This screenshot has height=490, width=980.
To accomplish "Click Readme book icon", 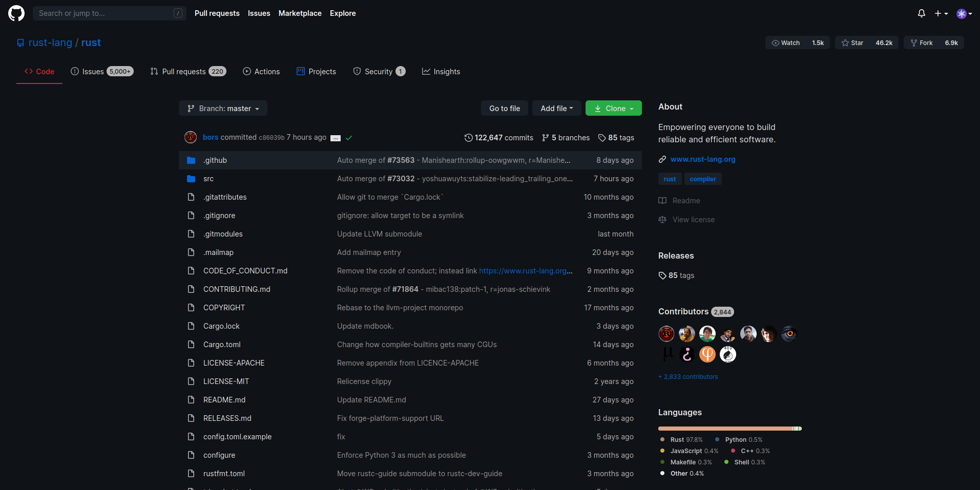I will [662, 201].
